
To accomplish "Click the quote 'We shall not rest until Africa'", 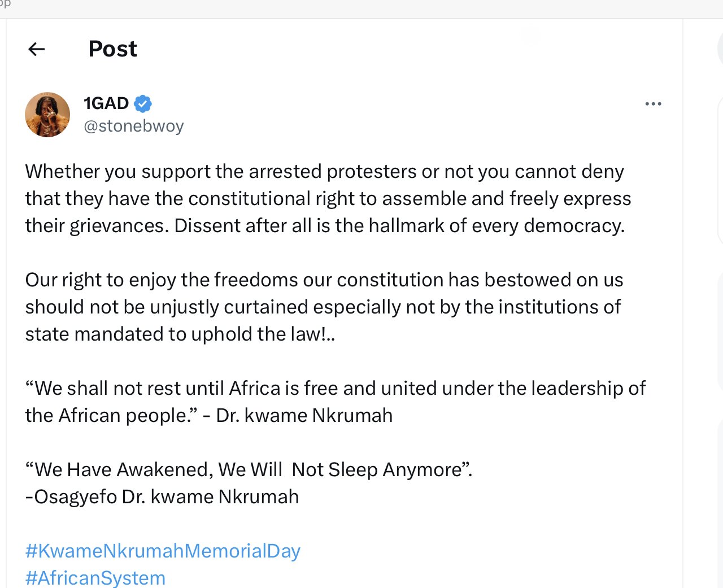I will pos(336,388).
